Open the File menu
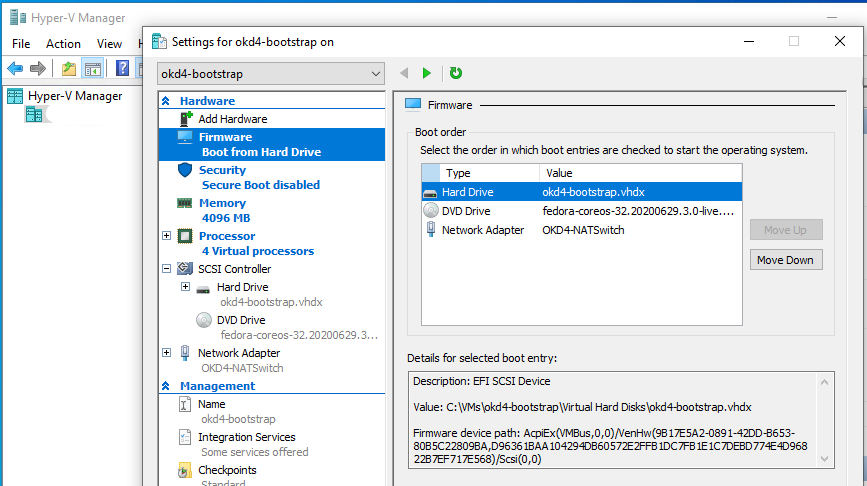This screenshot has width=867, height=486. [x=21, y=44]
